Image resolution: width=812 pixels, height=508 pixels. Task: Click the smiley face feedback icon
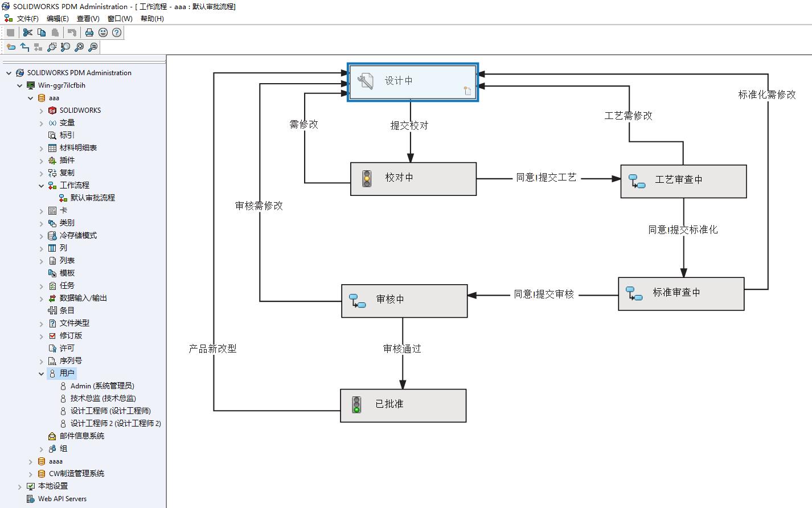(x=103, y=32)
